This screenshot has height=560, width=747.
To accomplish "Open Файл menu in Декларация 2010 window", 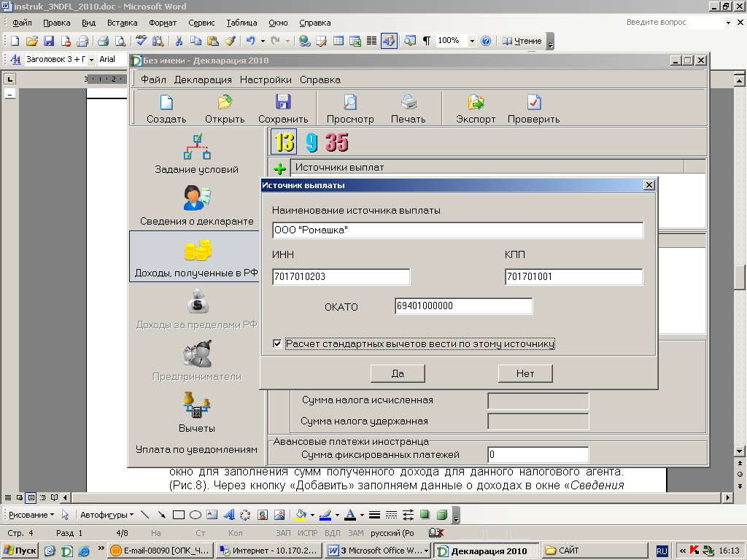I will (x=153, y=79).
